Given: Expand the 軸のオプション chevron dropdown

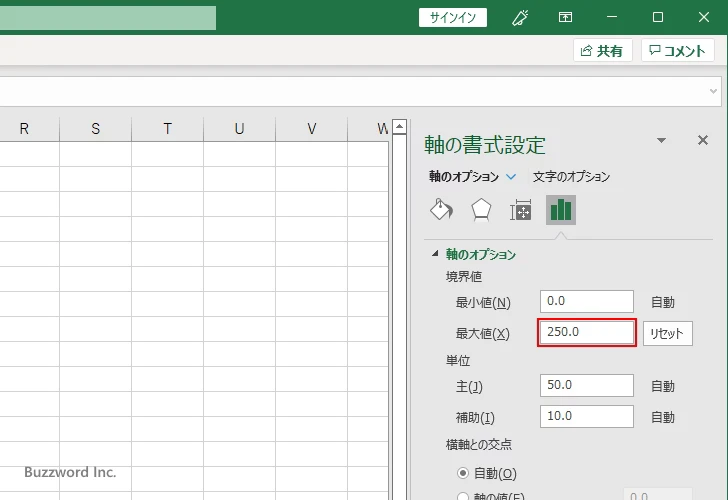Looking at the screenshot, I should 511,177.
